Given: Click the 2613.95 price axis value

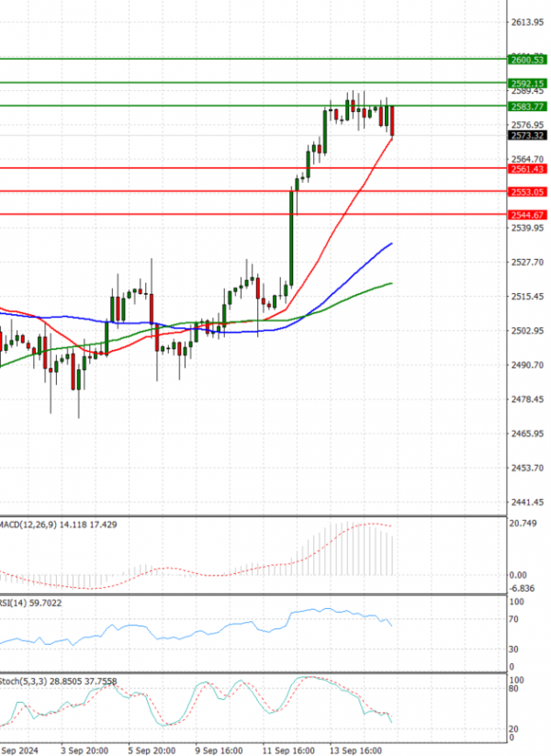Looking at the screenshot, I should point(527,22).
